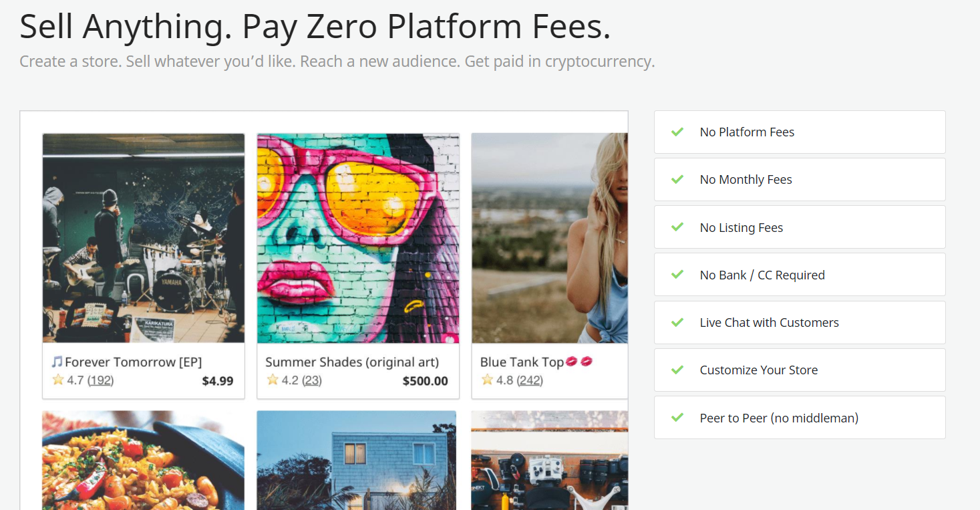980x510 pixels.
Task: Open the 23 reviews link for Summer Shades
Action: tap(312, 380)
